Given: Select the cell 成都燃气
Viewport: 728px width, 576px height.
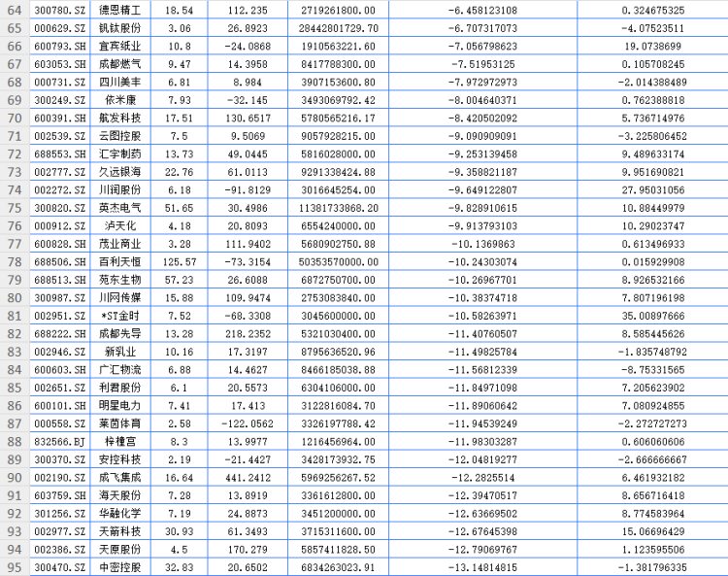Looking at the screenshot, I should [120, 64].
